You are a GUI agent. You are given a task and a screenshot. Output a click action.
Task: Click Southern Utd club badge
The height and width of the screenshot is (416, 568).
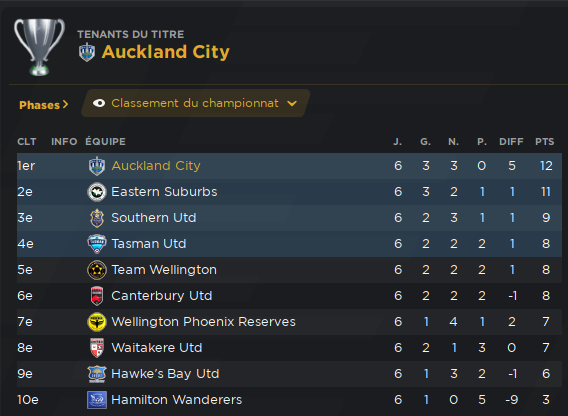(x=97, y=218)
